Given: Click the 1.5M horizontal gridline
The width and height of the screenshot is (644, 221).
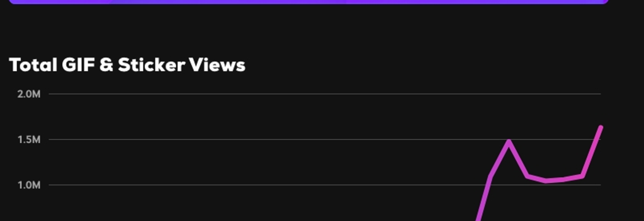Looking at the screenshot, I should coord(325,139).
